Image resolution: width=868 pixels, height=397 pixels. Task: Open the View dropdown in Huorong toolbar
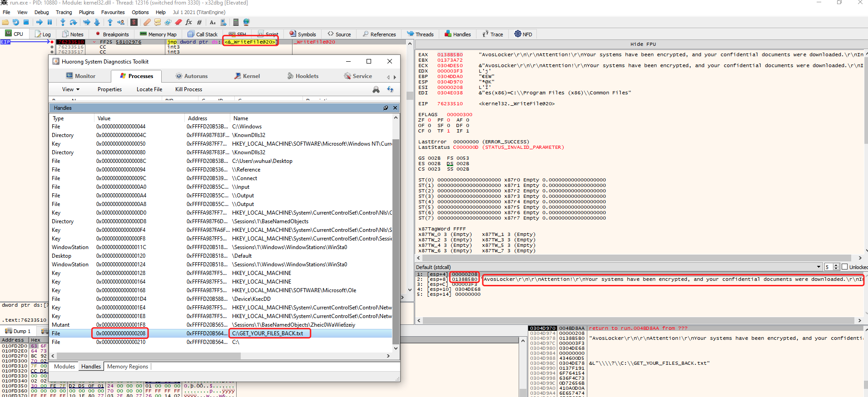[70, 89]
